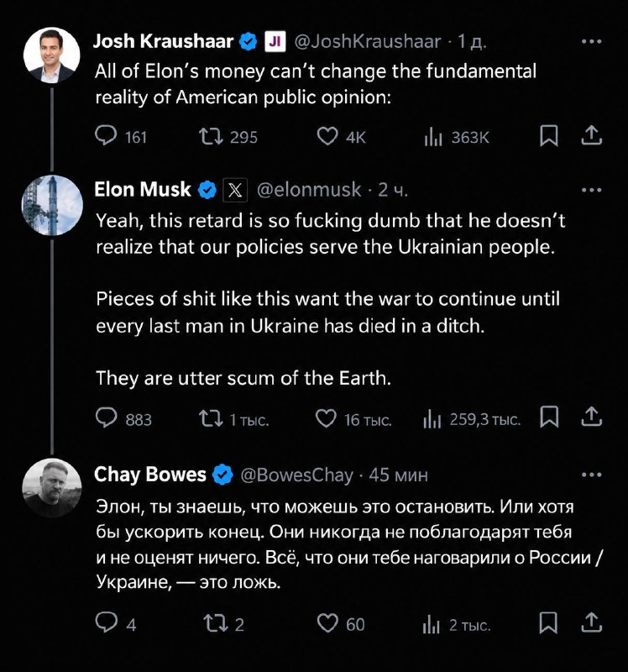Like Chay Bowes' tweet
This screenshot has height=672, width=628.
(327, 623)
